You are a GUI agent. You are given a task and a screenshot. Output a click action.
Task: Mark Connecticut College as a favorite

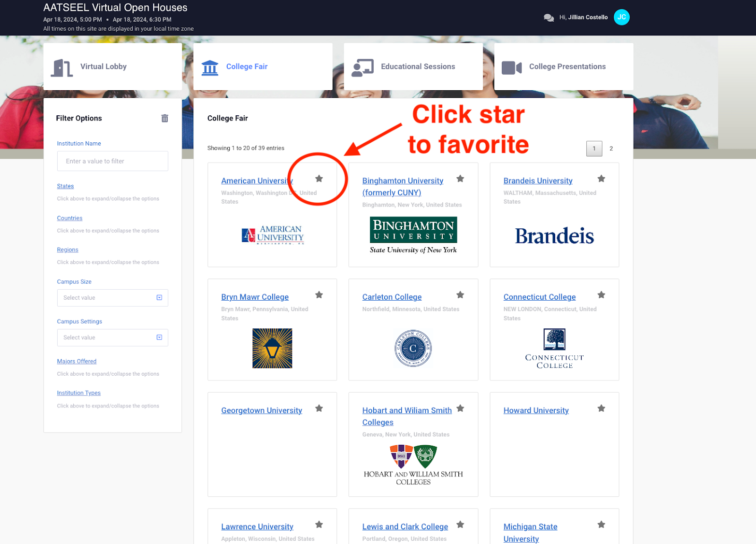point(601,295)
